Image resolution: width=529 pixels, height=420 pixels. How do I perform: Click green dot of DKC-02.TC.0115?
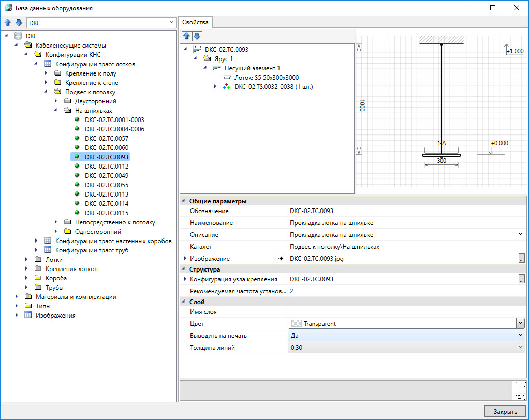click(x=77, y=213)
